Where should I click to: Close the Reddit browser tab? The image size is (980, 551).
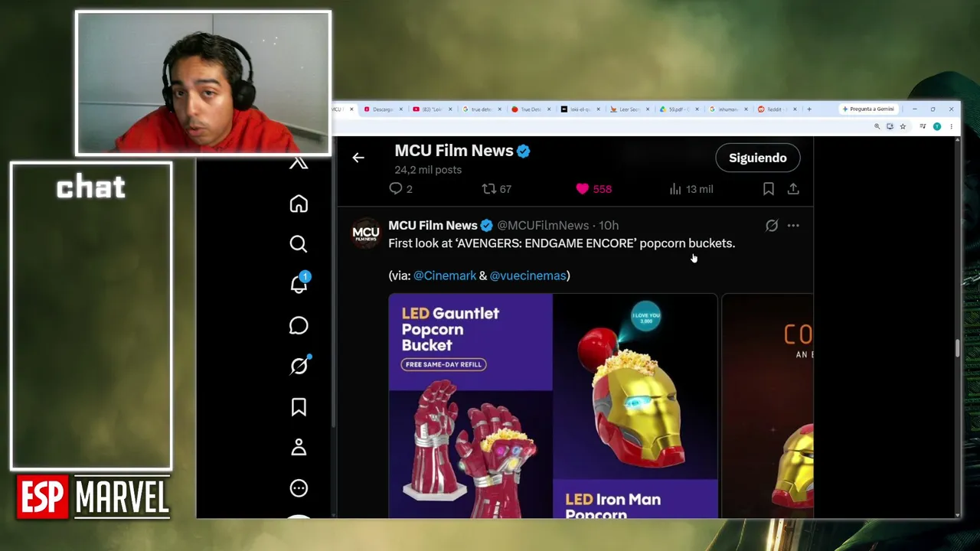click(x=795, y=109)
